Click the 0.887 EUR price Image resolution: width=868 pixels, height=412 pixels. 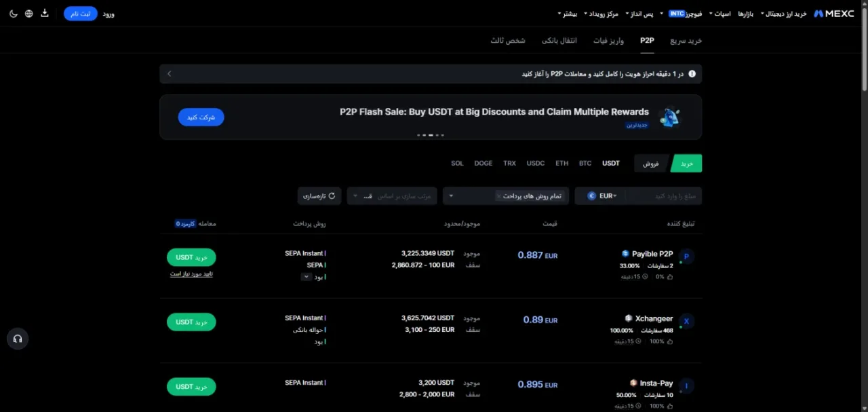tap(538, 255)
